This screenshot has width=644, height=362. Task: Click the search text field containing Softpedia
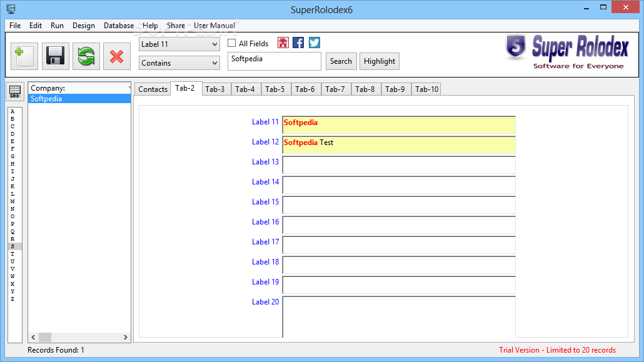tap(274, 61)
